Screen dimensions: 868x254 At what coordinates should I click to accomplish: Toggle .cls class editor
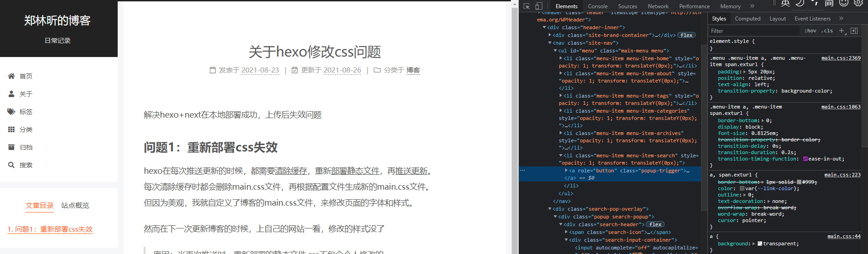pos(827,31)
